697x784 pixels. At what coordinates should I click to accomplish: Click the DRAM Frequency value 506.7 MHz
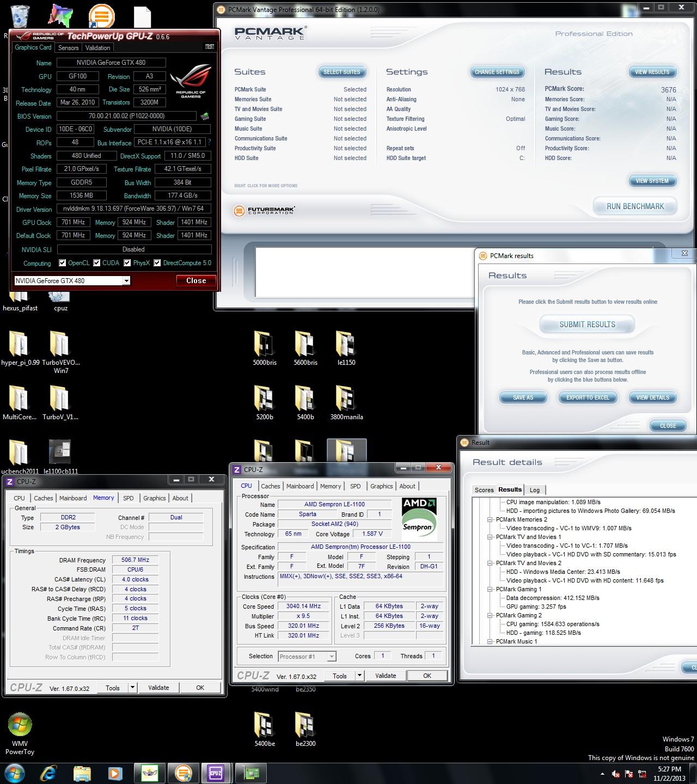coord(136,560)
